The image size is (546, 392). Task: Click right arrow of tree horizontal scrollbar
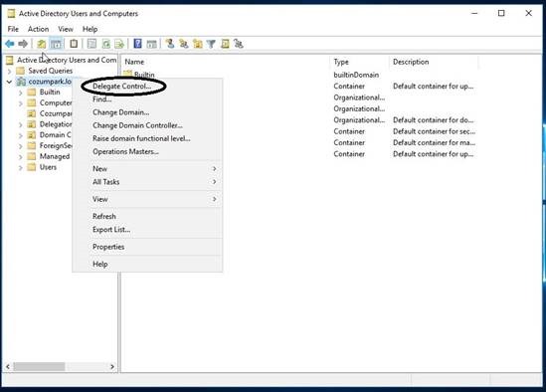pos(112,366)
